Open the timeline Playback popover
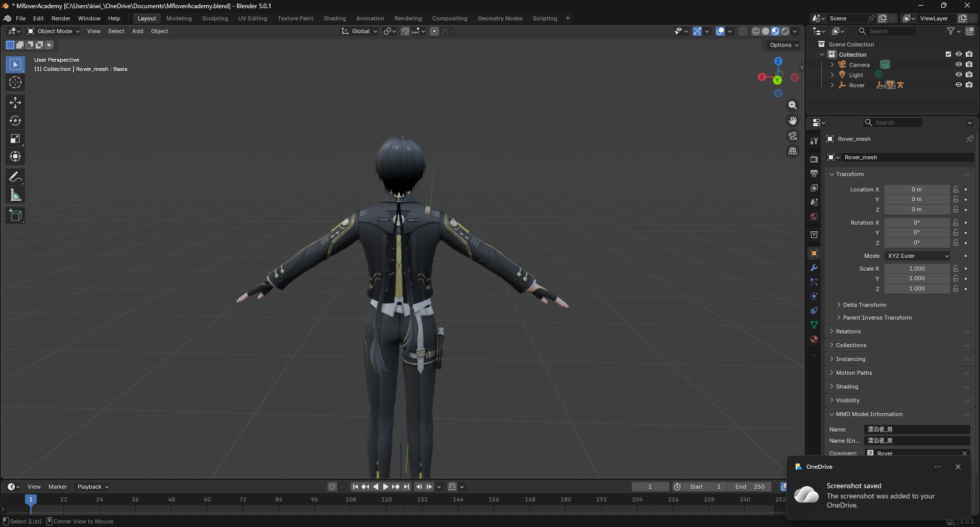 [92, 487]
